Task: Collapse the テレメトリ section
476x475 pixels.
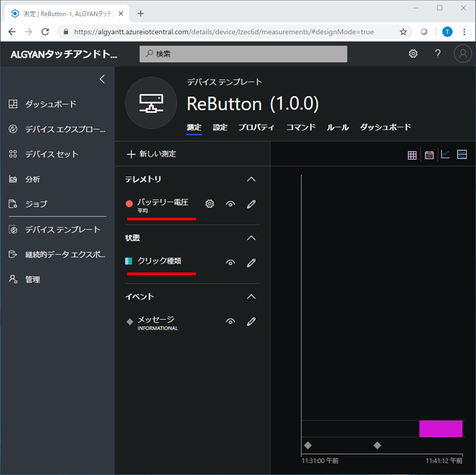Action: point(251,179)
